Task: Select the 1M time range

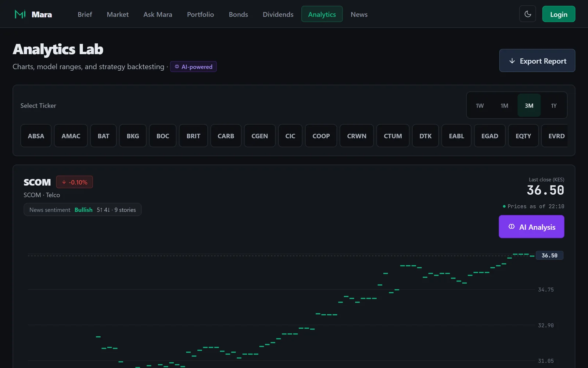Action: click(504, 106)
